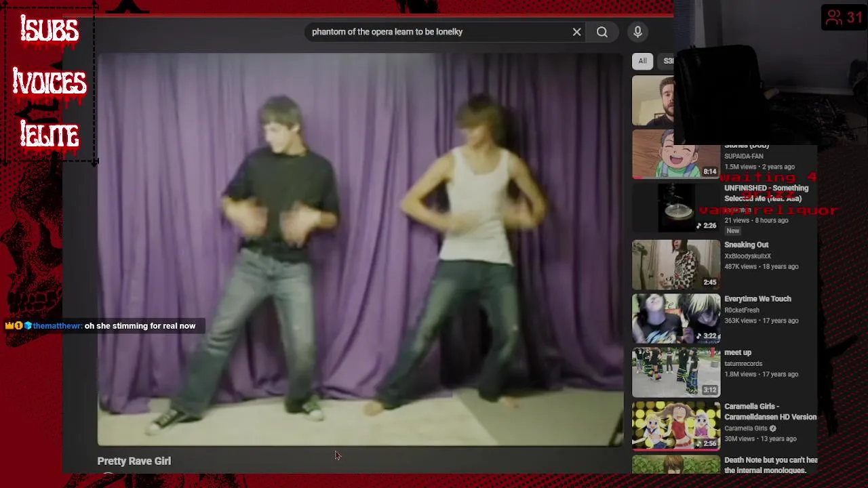Image resolution: width=868 pixels, height=488 pixels.
Task: Click the viewer count people icon
Action: tap(834, 17)
